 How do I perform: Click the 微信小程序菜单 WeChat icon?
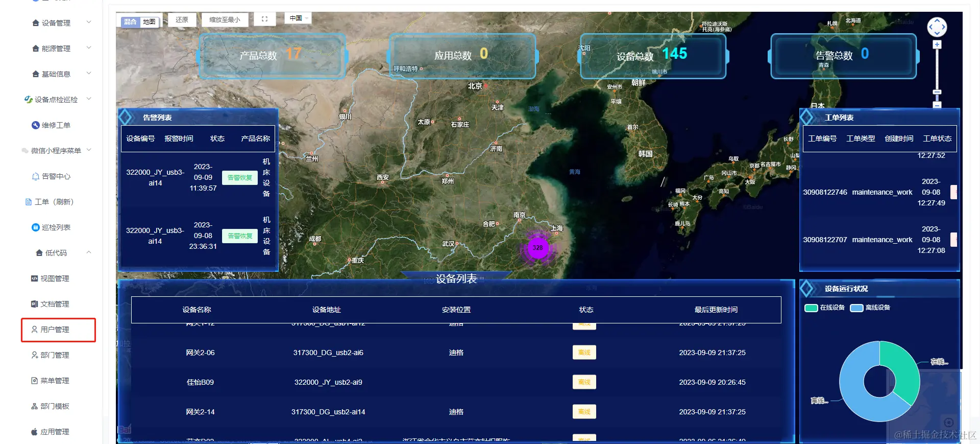click(x=25, y=150)
